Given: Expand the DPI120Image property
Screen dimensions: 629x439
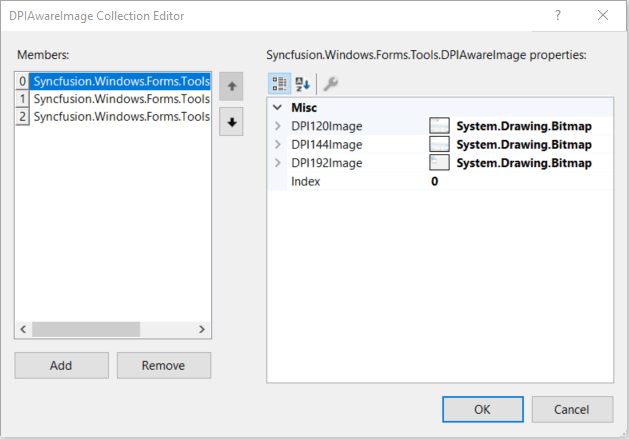Looking at the screenshot, I should [x=277, y=126].
